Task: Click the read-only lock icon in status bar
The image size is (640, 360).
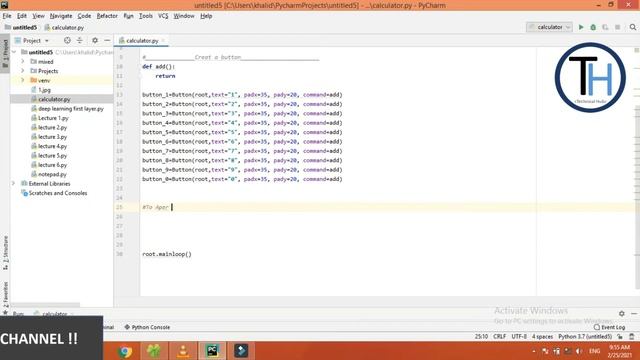Action: pyautogui.click(x=620, y=337)
